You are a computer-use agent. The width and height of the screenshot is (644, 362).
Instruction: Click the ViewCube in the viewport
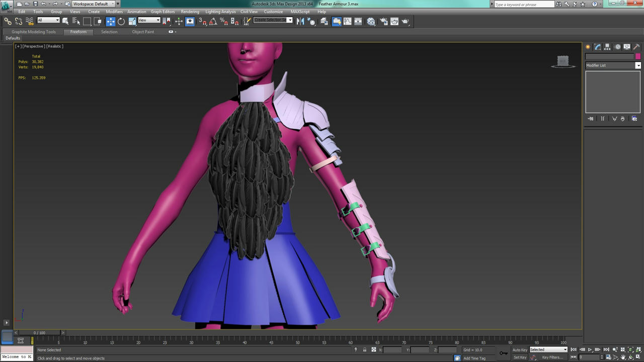point(563,62)
